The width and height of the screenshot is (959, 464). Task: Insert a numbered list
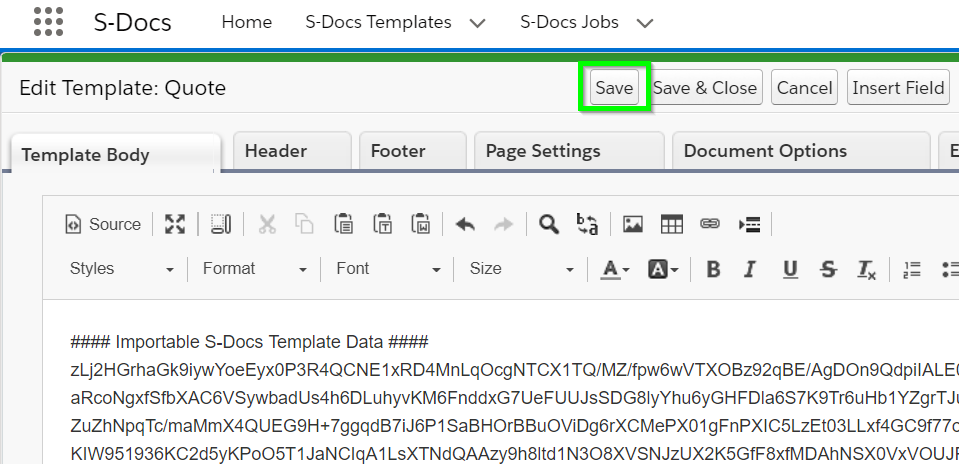[911, 269]
